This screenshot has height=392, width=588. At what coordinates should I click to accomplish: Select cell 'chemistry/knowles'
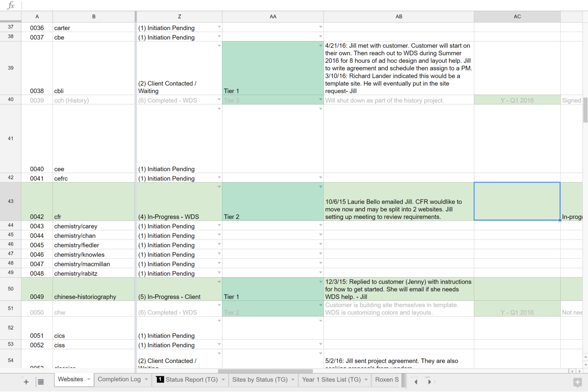coord(94,254)
